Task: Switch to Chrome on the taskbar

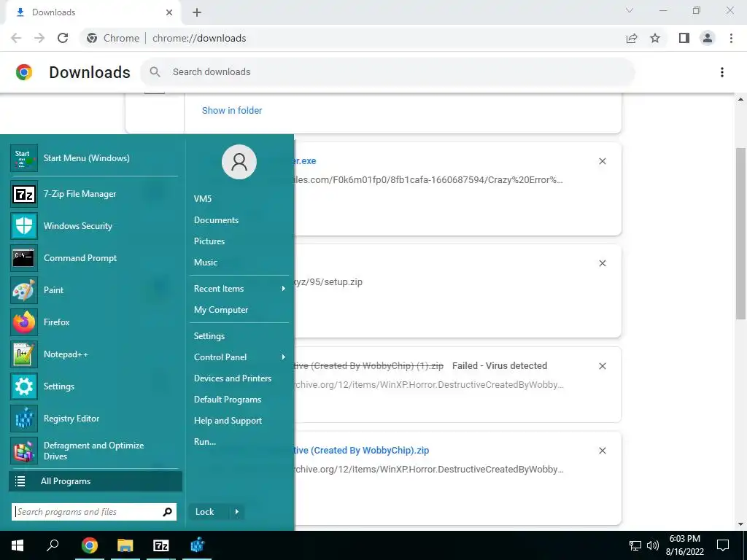Action: [89, 545]
